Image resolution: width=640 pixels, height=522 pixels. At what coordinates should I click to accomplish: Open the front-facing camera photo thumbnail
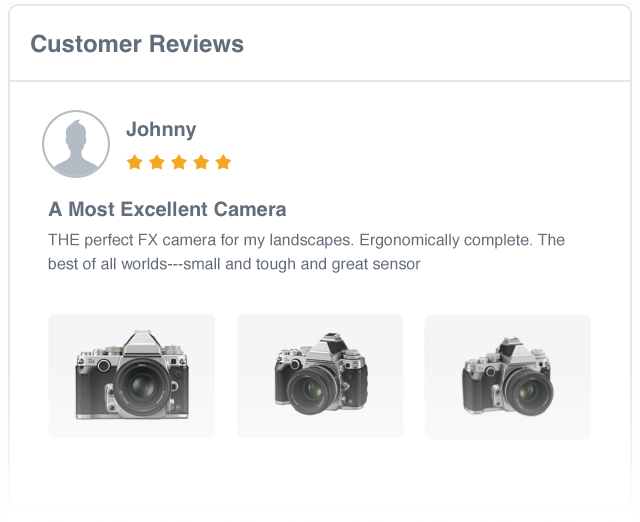(x=132, y=376)
